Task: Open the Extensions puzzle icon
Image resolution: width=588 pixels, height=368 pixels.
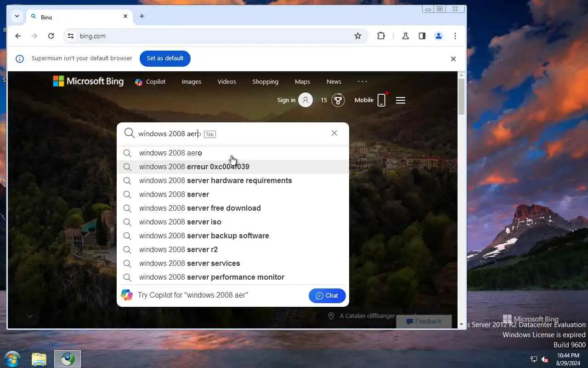Action: (381, 36)
